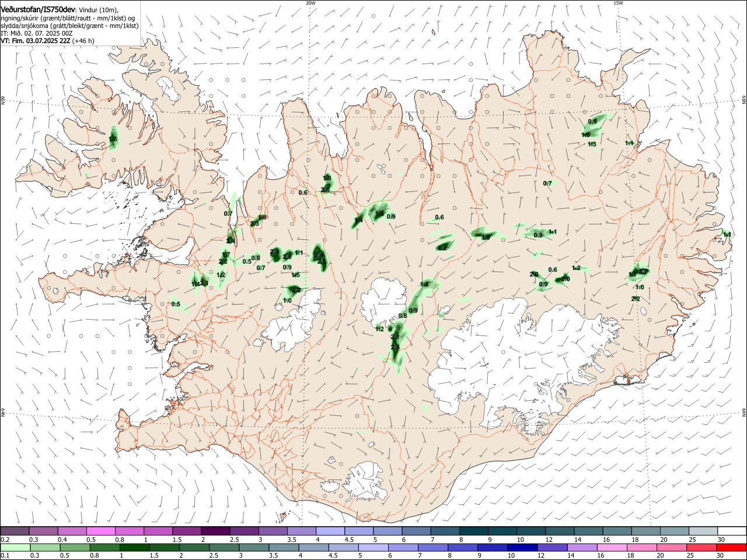This screenshot has height=560, width=747.
Task: Click the large Vatnajökull glacier white area
Action: (x=514, y=356)
